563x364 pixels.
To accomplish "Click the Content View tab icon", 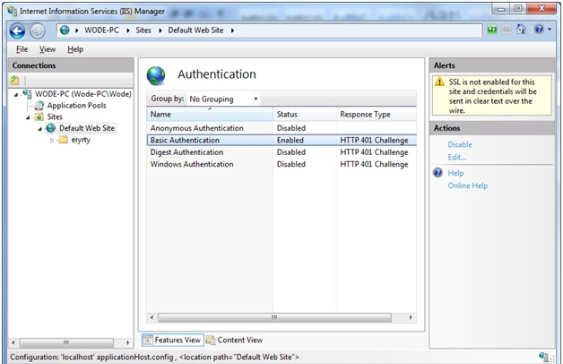I will click(210, 340).
